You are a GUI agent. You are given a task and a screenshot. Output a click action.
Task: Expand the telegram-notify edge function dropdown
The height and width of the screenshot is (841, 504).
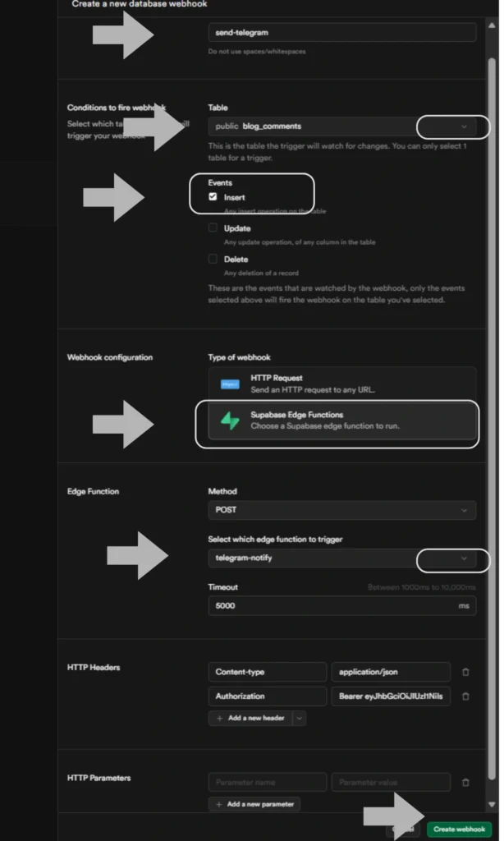tap(342, 558)
